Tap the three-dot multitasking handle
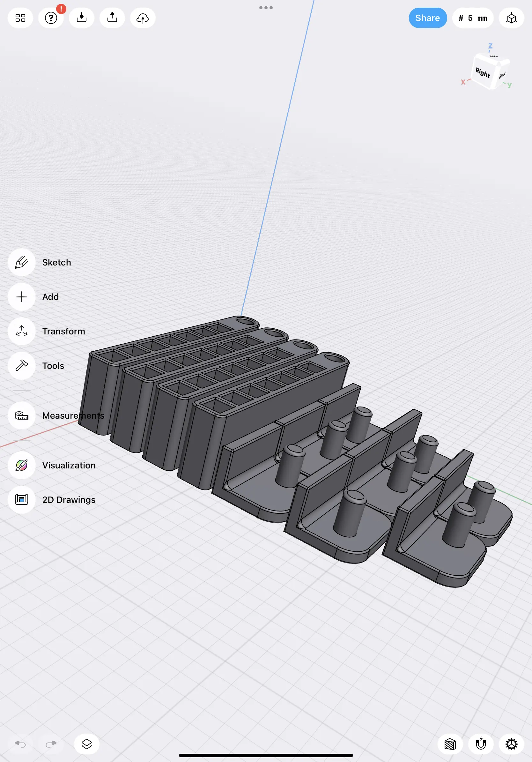The height and width of the screenshot is (762, 532). 266,8
